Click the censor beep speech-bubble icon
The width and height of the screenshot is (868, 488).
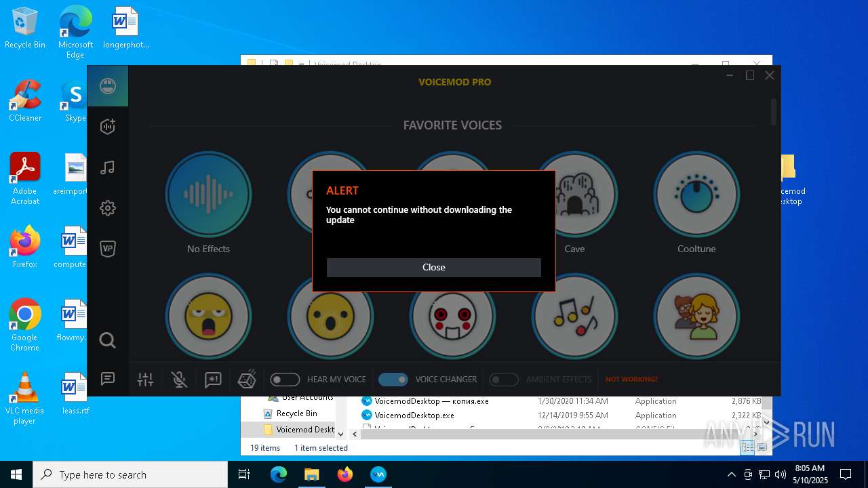213,380
